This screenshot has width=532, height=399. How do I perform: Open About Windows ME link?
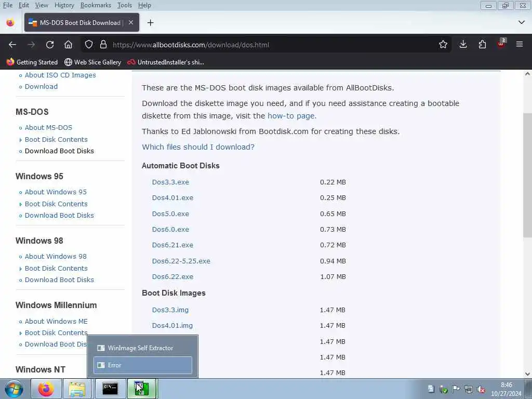pyautogui.click(x=56, y=322)
